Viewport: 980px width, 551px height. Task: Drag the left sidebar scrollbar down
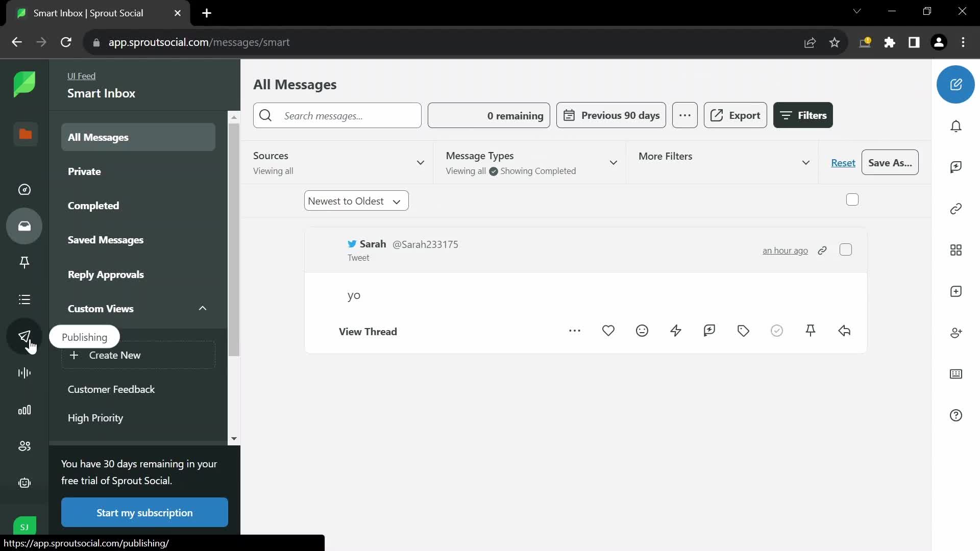tap(234, 438)
